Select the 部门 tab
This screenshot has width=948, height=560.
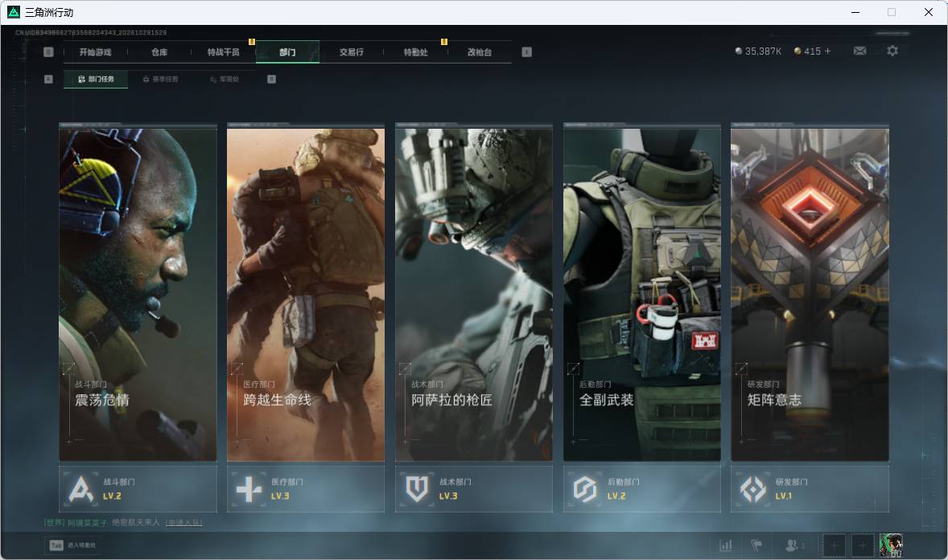click(x=288, y=52)
